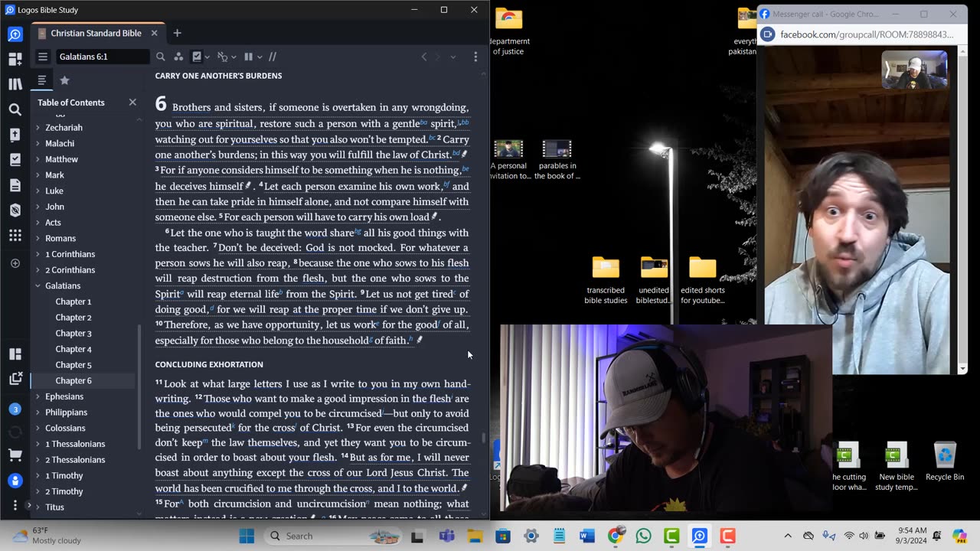The height and width of the screenshot is (551, 980).
Task: Click the three-circles resource icon in toolbar
Action: 178,57
